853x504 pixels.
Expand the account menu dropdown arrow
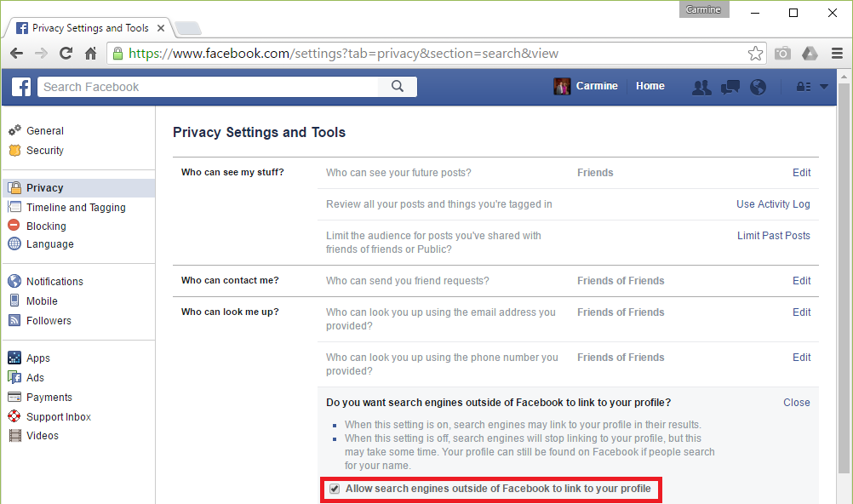[x=824, y=87]
